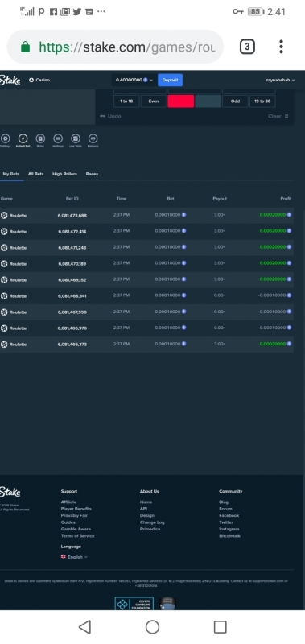The height and width of the screenshot is (644, 305).
Task: Switch to the All Bets tab
Action: coord(35,174)
